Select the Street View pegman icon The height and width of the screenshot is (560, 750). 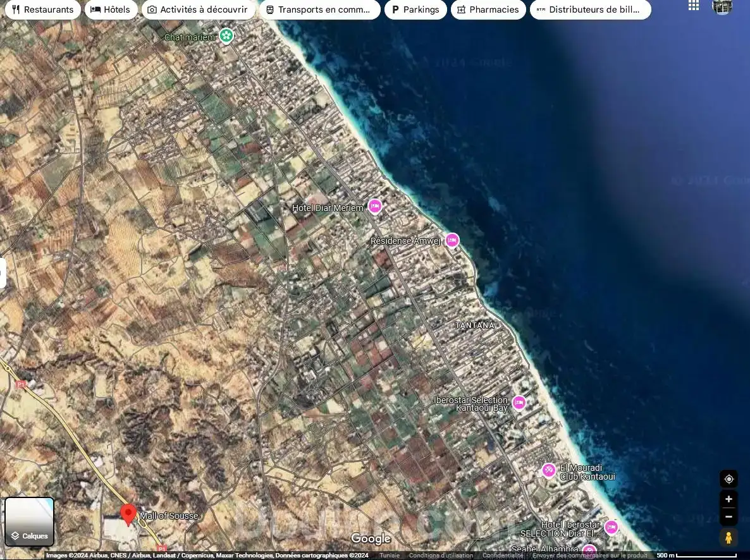[728, 538]
